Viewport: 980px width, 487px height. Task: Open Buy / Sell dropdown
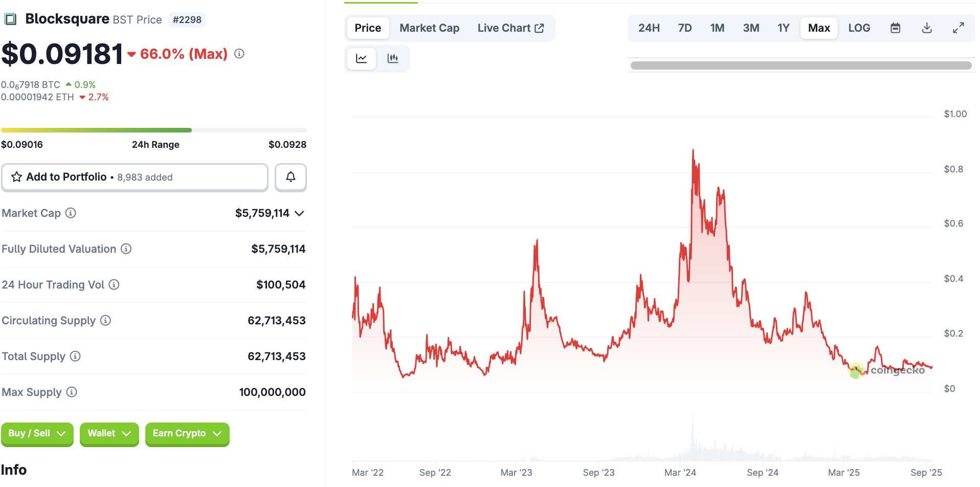37,434
